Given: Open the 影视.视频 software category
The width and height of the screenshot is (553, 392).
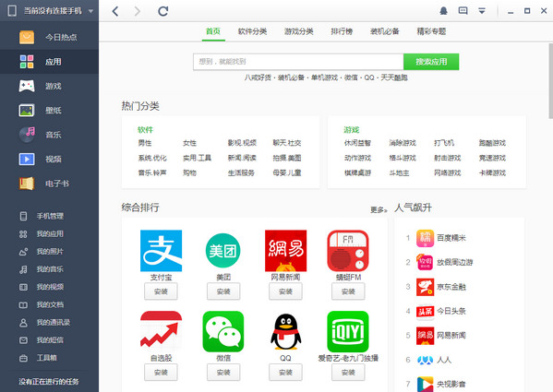Looking at the screenshot, I should 242,143.
